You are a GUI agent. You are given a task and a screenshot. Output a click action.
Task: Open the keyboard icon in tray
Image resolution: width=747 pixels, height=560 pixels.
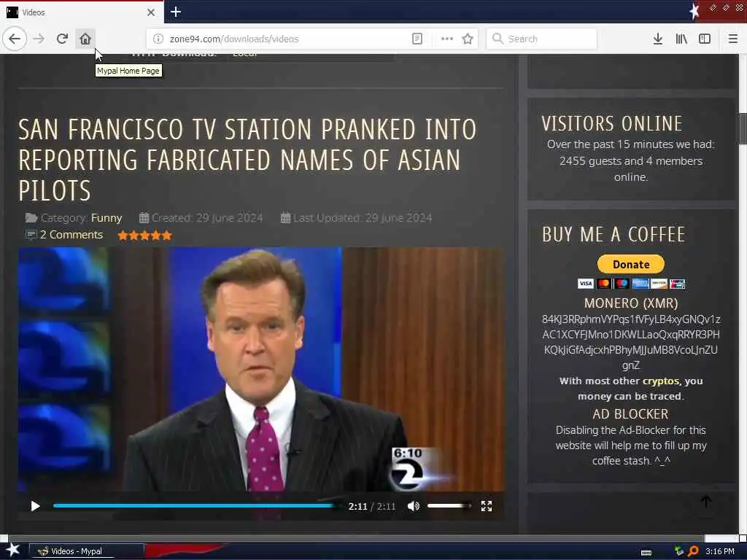point(646,553)
